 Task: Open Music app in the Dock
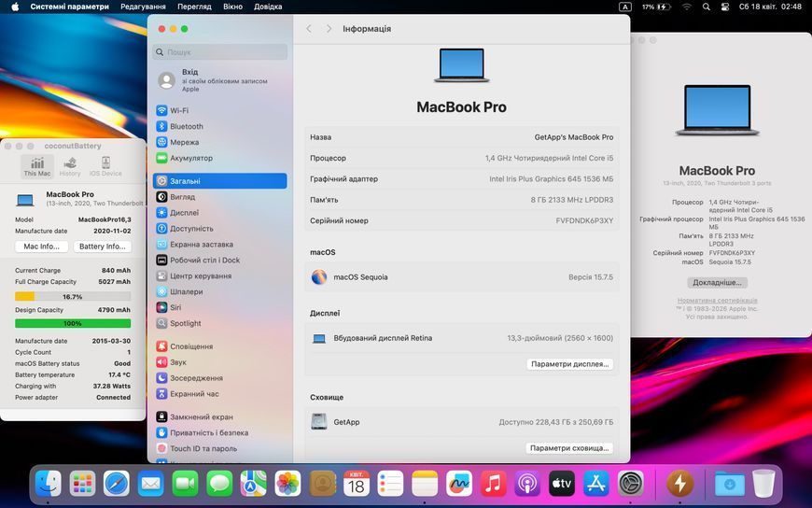click(493, 484)
